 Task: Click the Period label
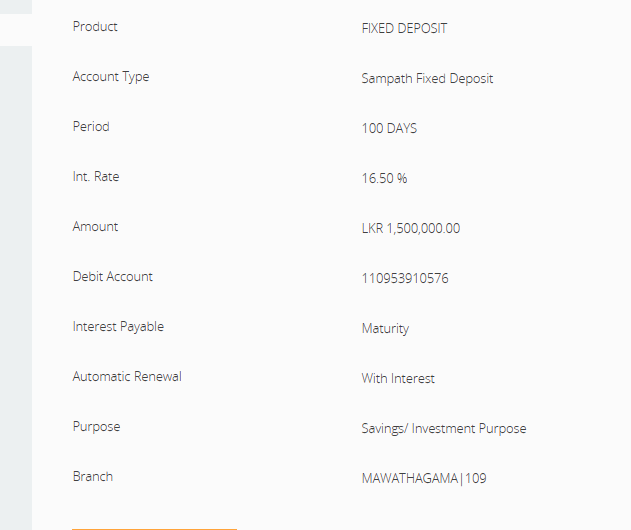[91, 127]
